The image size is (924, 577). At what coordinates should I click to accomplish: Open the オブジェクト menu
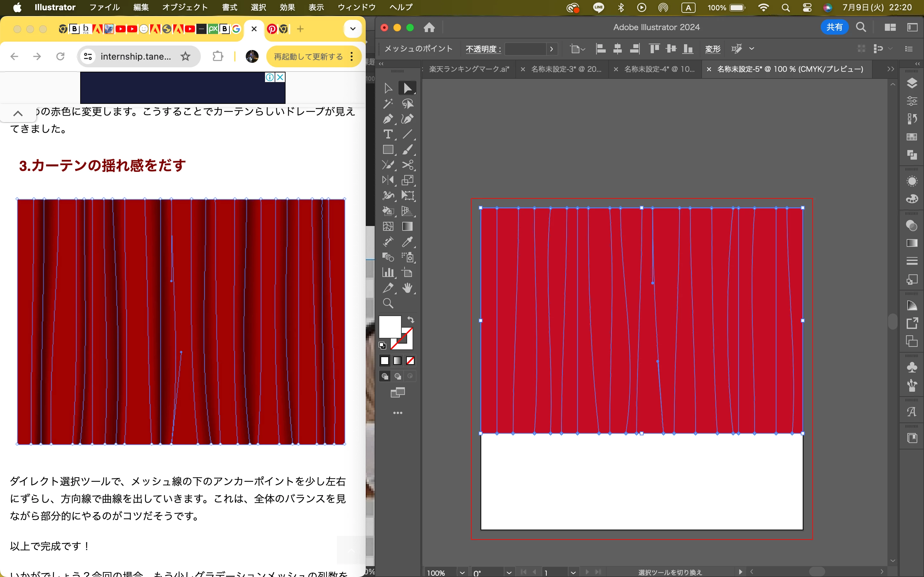tap(185, 7)
